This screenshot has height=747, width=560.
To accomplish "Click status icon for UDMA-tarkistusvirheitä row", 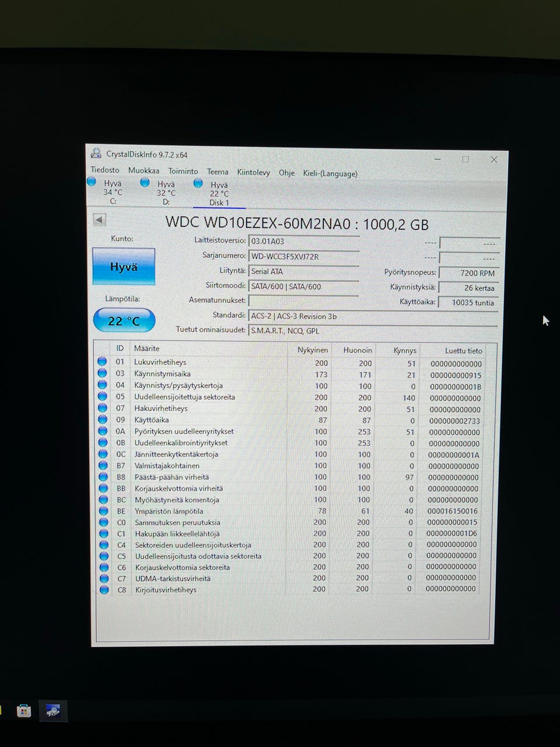I will point(104,578).
